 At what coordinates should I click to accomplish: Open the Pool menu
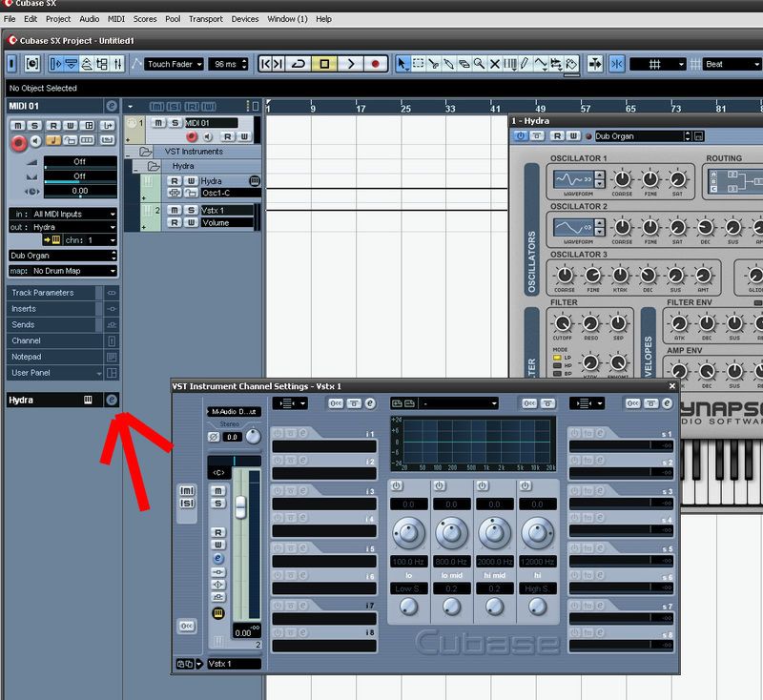click(173, 19)
